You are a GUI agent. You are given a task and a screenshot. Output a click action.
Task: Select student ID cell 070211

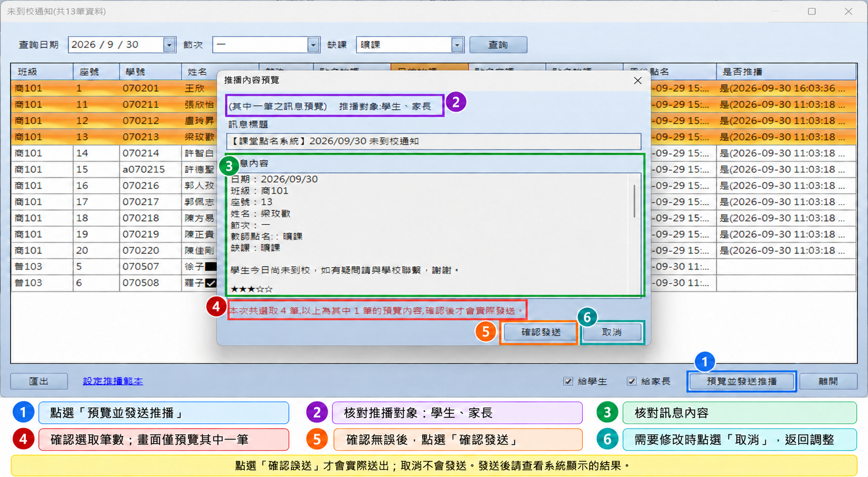[x=150, y=105]
